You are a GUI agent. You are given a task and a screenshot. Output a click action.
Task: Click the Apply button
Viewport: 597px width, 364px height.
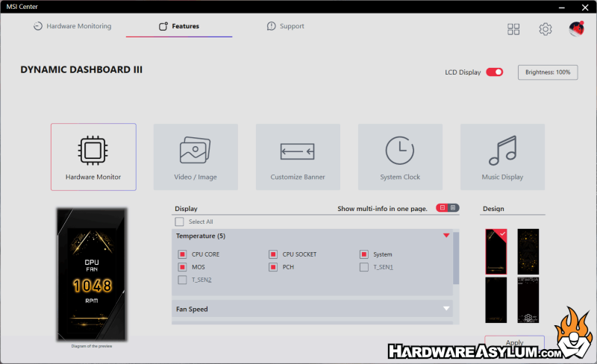[514, 342]
